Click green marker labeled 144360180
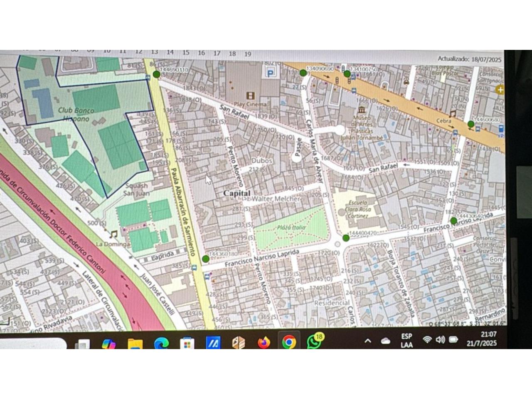This screenshot has height=399, width=532. 205,259
